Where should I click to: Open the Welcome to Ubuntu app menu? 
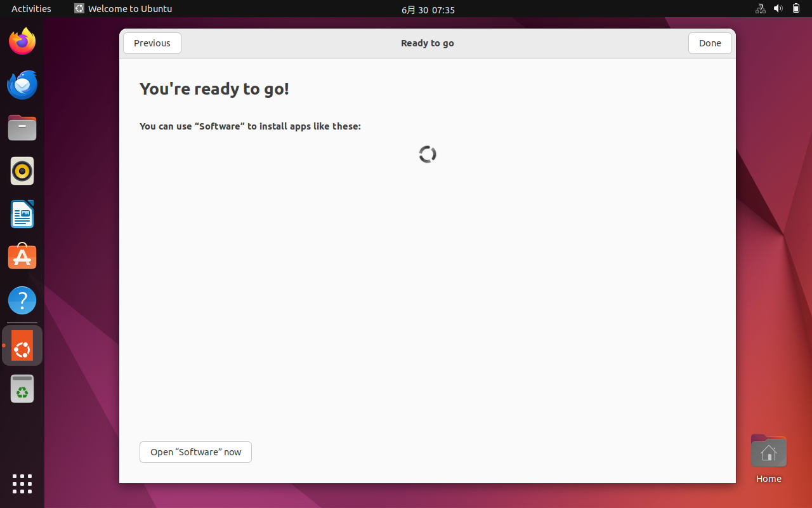124,9
